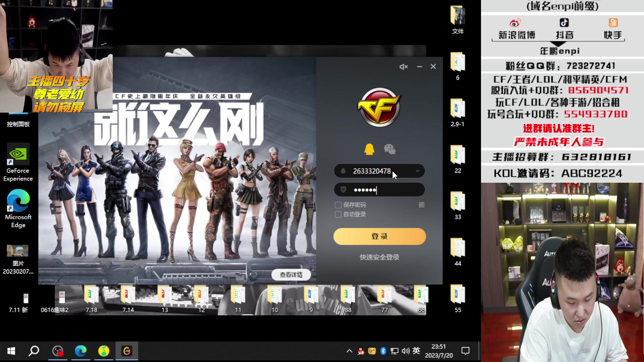This screenshot has height=362, width=644.
Task: Click the QQ account number field
Action: [379, 171]
